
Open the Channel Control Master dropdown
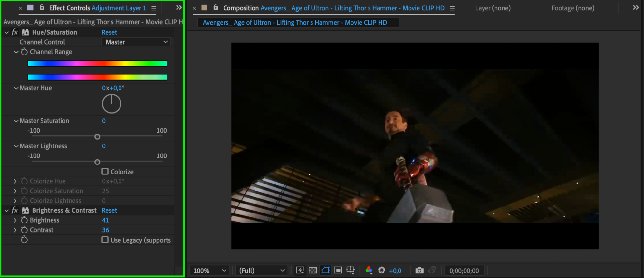point(136,42)
